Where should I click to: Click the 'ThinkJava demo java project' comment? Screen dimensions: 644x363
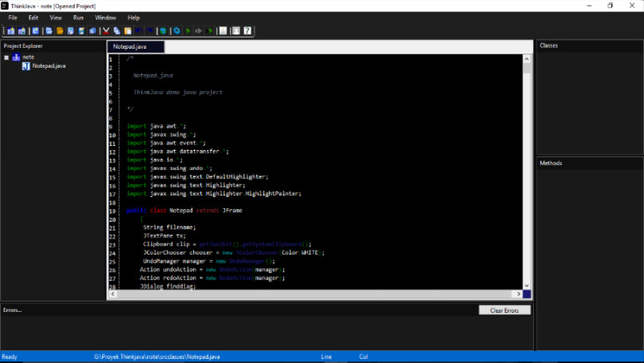177,93
